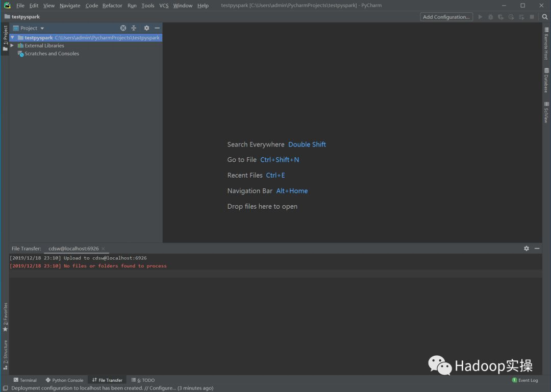Expand the External Libraries node arrow
Image resolution: width=551 pixels, height=392 pixels.
point(12,46)
